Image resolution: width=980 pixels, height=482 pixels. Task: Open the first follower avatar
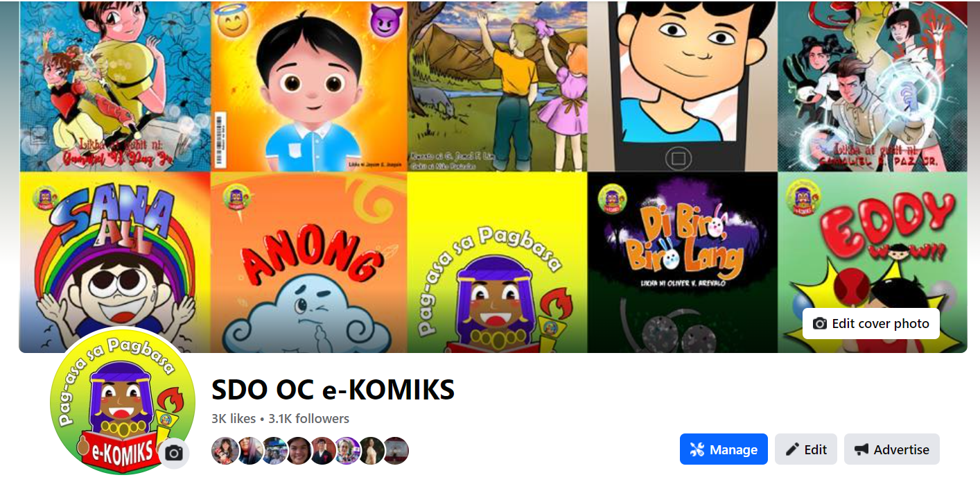225,451
